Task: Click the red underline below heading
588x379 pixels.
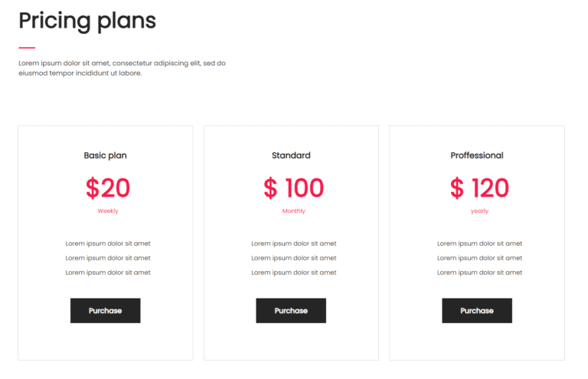Action: pyautogui.click(x=27, y=47)
